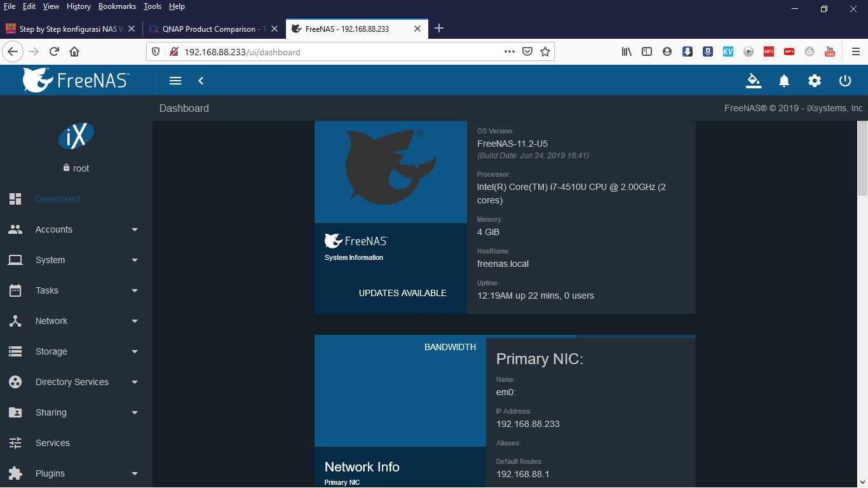This screenshot has width=868, height=488.
Task: Click the browser address bar URL
Action: click(x=242, y=52)
